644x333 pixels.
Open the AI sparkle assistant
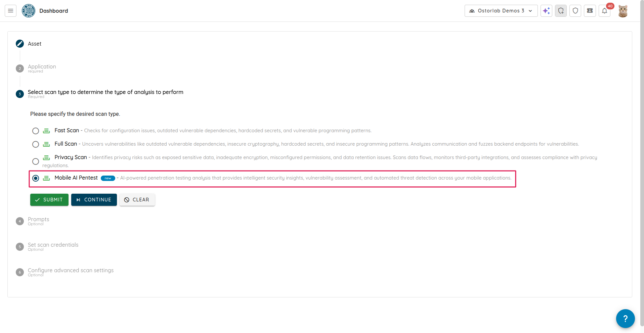pyautogui.click(x=546, y=11)
